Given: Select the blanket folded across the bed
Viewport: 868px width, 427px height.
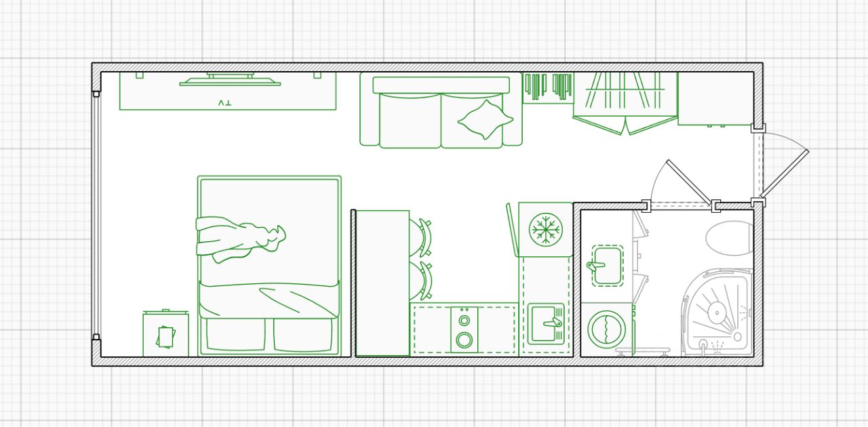Looking at the screenshot, I should [269, 300].
